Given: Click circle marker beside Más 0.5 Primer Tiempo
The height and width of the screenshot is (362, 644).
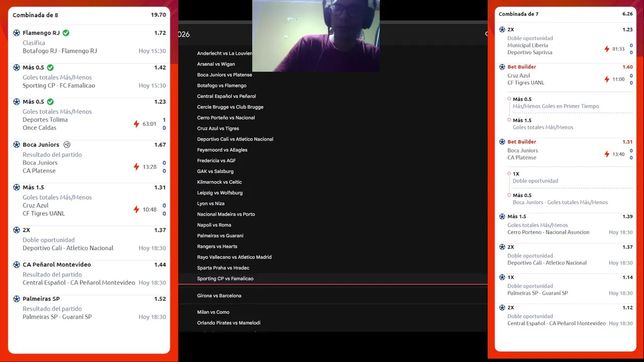Looking at the screenshot, I should pyautogui.click(x=509, y=99).
